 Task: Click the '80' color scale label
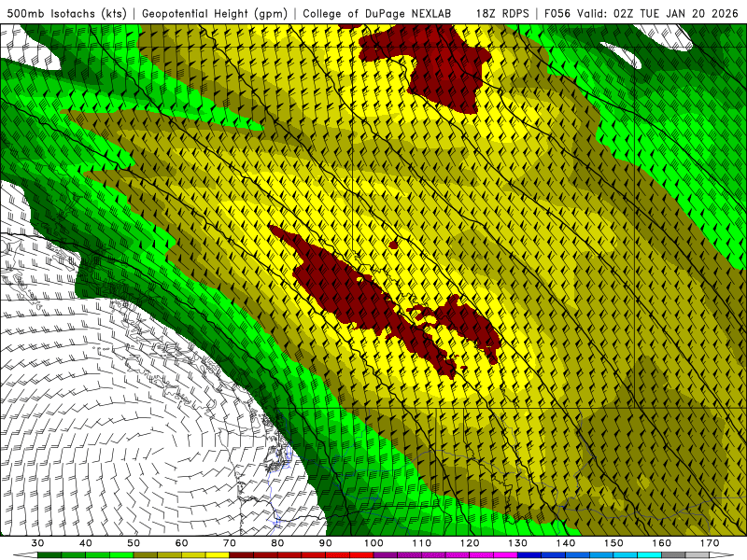tap(277, 543)
